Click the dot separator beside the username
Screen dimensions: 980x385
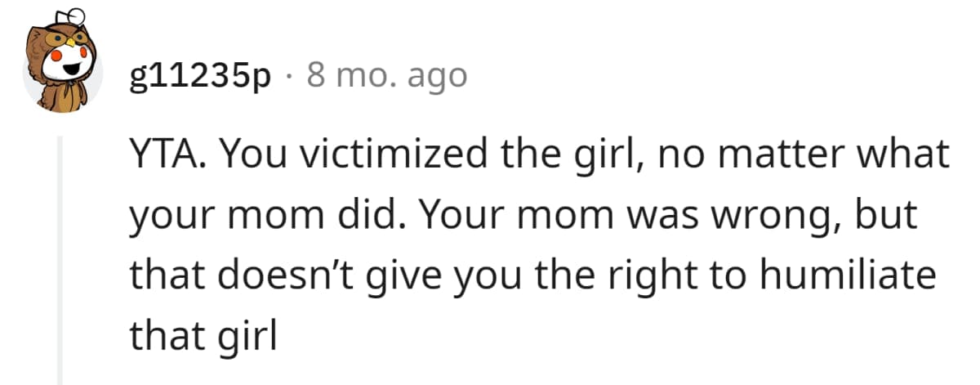290,77
